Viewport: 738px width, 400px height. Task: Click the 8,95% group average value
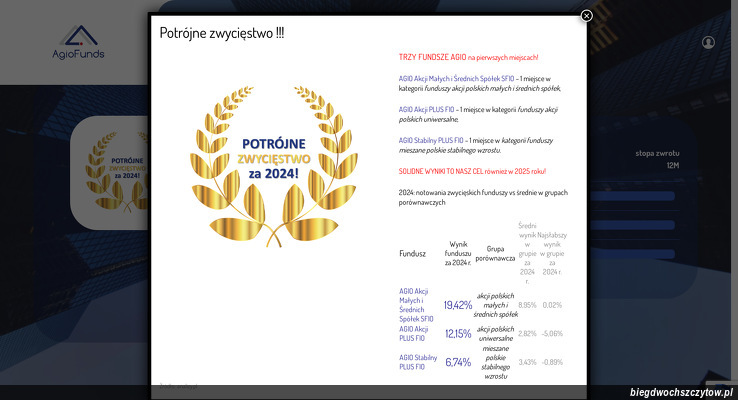(x=527, y=305)
